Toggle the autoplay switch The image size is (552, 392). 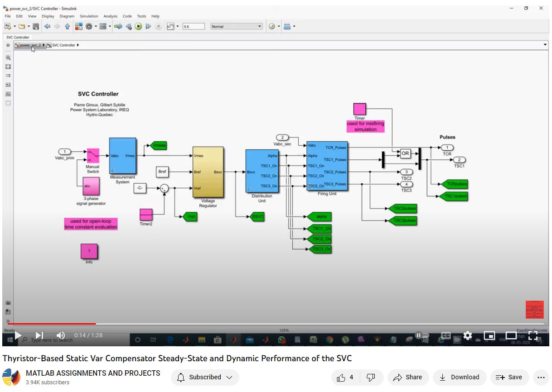(x=421, y=335)
